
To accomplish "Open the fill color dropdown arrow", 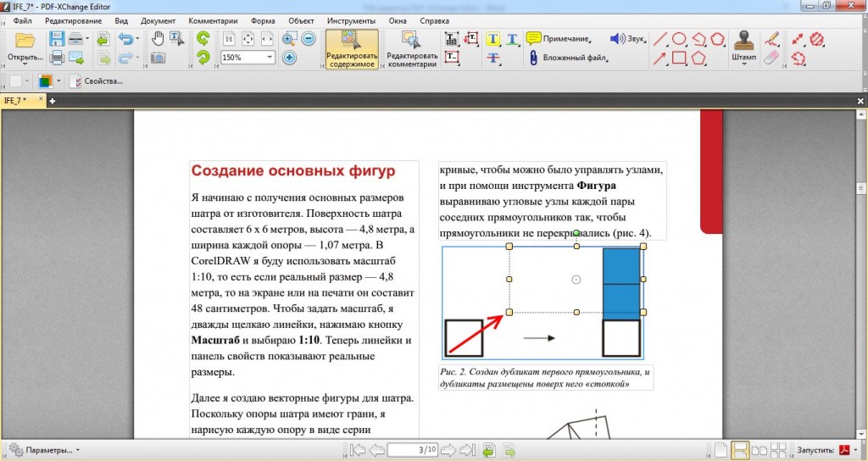I will [58, 81].
